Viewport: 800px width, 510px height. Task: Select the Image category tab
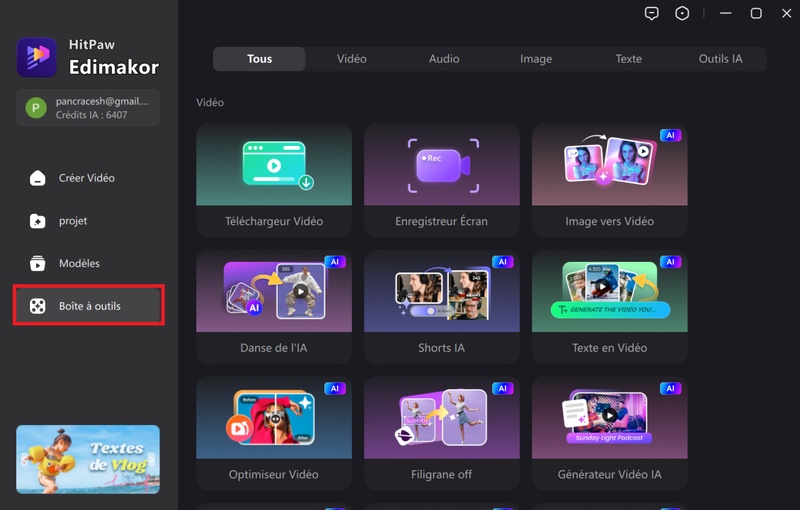coord(536,59)
